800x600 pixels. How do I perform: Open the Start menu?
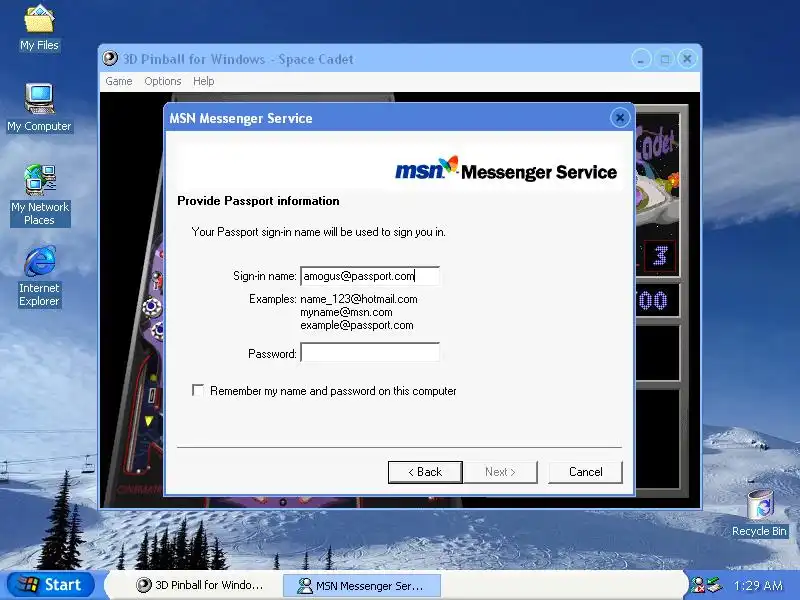click(51, 585)
